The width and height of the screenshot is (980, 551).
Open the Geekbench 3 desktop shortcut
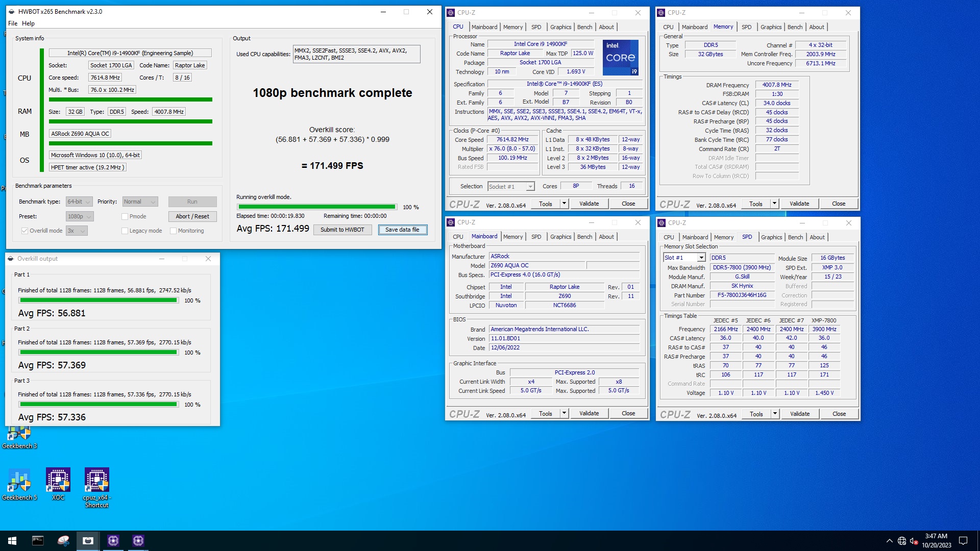[x=19, y=437]
